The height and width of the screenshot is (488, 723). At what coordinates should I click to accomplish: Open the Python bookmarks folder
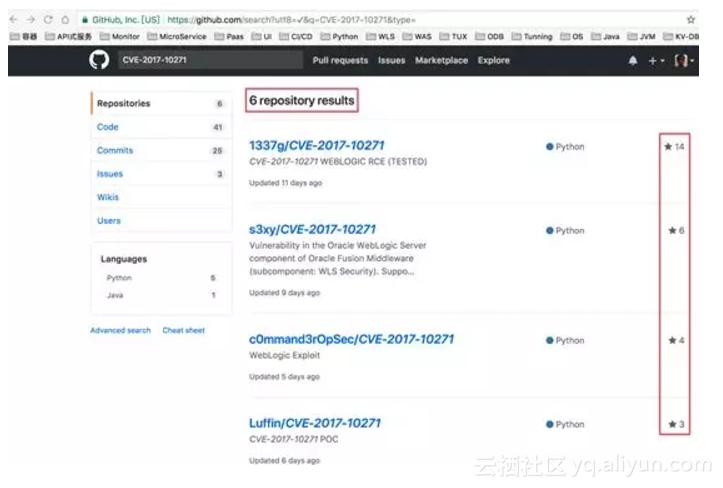[x=339, y=36]
